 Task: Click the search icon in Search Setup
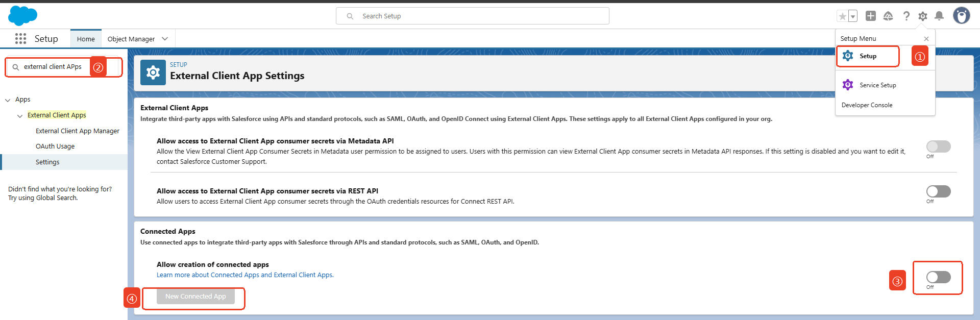(350, 16)
